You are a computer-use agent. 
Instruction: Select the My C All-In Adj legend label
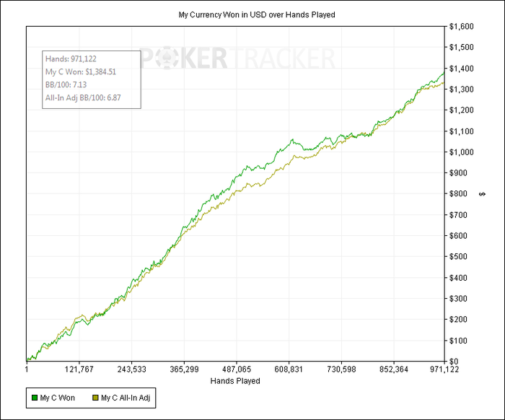(x=126, y=398)
